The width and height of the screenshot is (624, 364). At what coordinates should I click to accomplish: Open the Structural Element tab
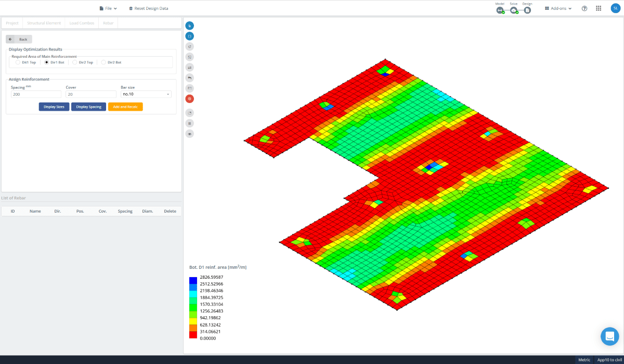44,23
